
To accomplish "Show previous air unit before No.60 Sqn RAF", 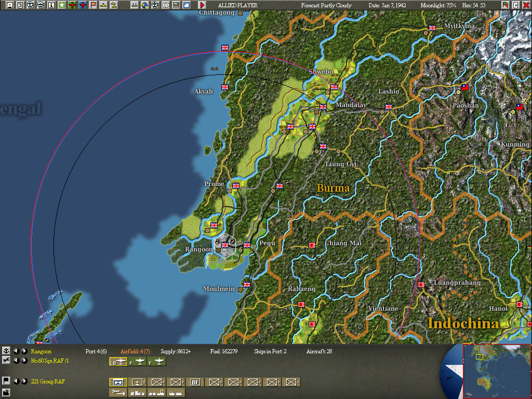I will [x=16, y=361].
